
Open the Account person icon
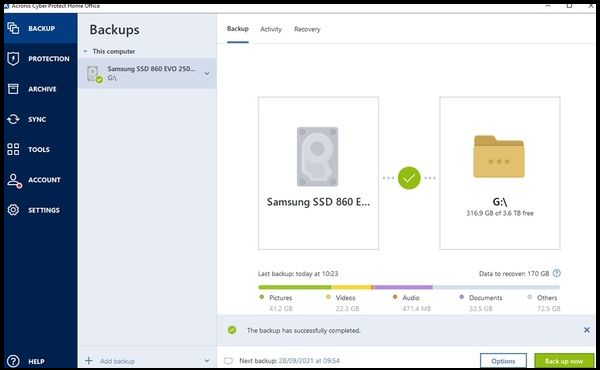point(14,180)
